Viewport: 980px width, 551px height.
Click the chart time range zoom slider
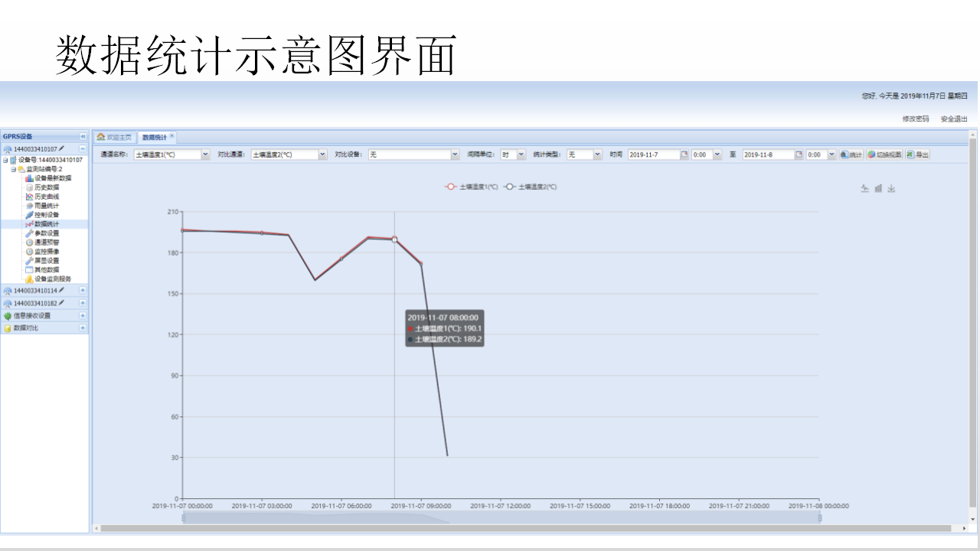pyautogui.click(x=501, y=518)
